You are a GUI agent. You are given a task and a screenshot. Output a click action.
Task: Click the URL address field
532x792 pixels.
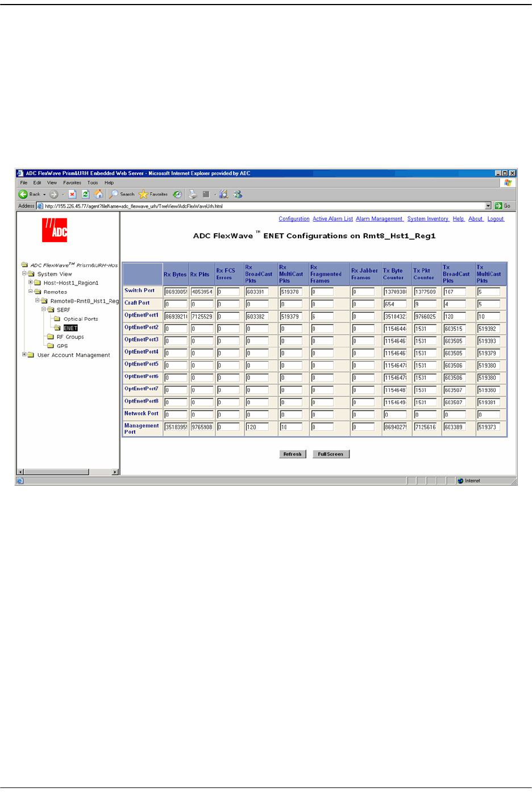(260, 206)
